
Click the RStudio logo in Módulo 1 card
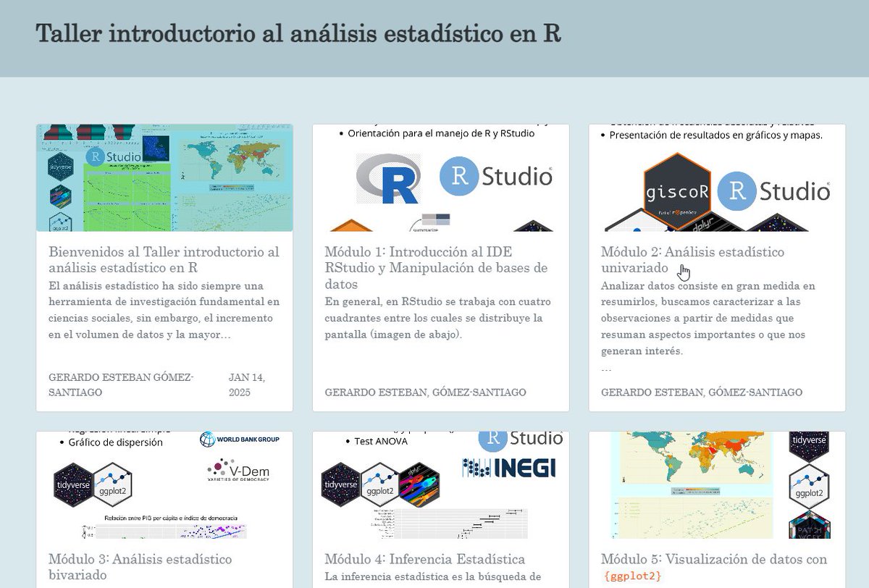pos(496,177)
